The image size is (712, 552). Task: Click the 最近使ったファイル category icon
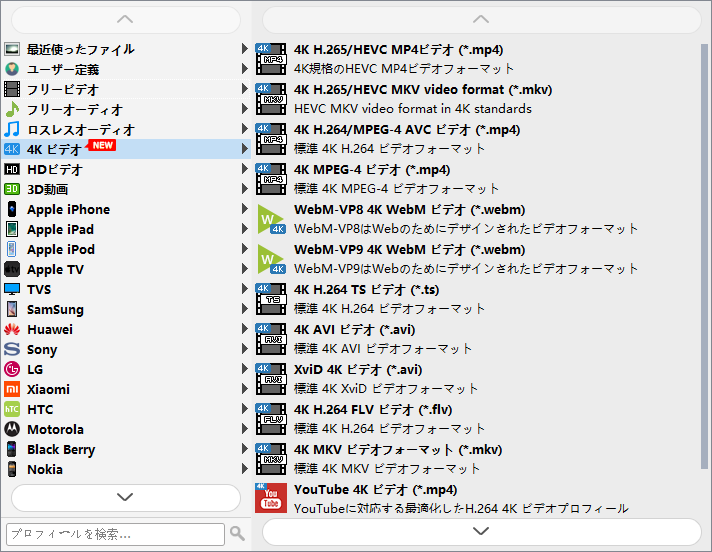[x=12, y=49]
